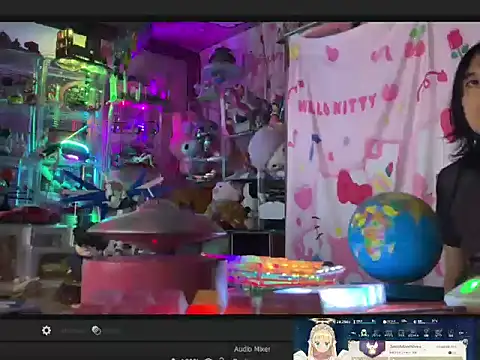Expand the last icon at the game menu's right end
The height and width of the screenshot is (360, 480).
click(462, 333)
